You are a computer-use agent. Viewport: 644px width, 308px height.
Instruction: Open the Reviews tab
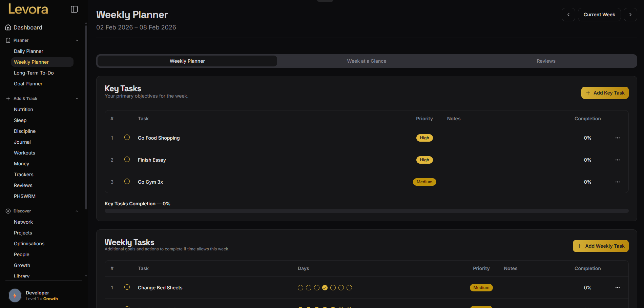click(546, 61)
